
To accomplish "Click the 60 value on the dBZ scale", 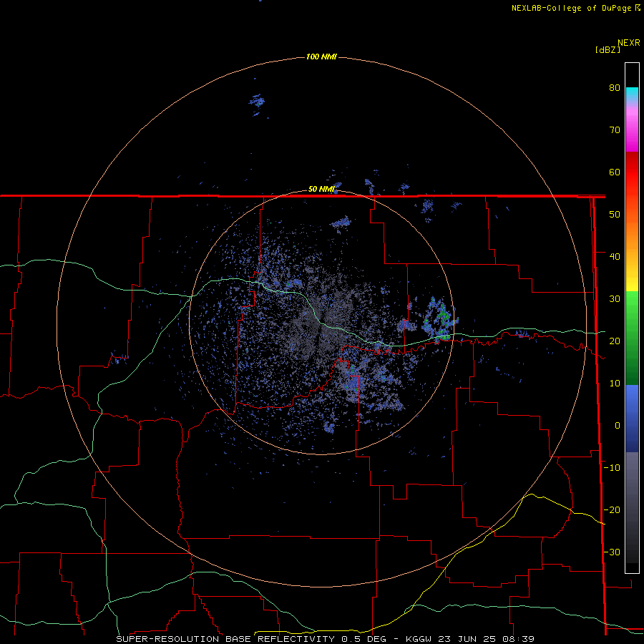I will 615,172.
